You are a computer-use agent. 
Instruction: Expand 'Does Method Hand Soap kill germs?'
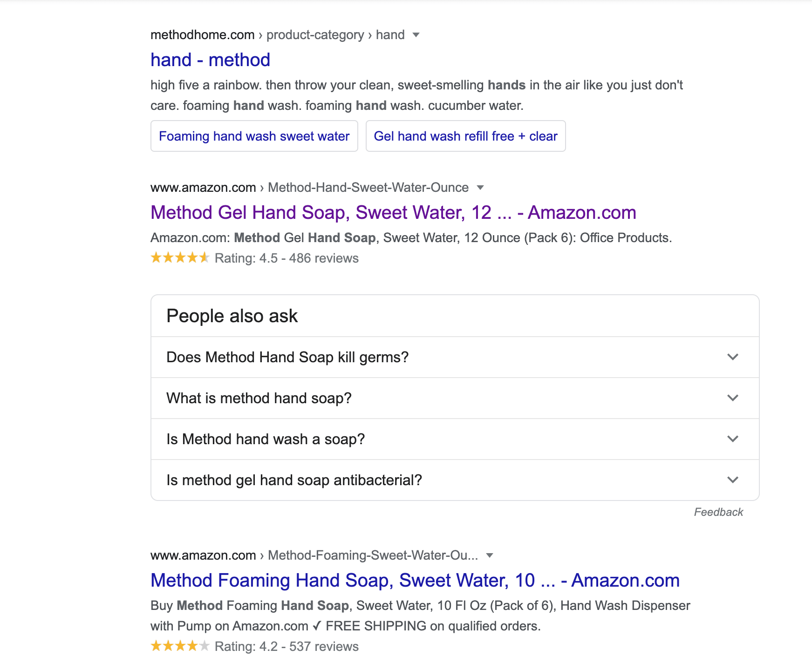[x=455, y=357]
